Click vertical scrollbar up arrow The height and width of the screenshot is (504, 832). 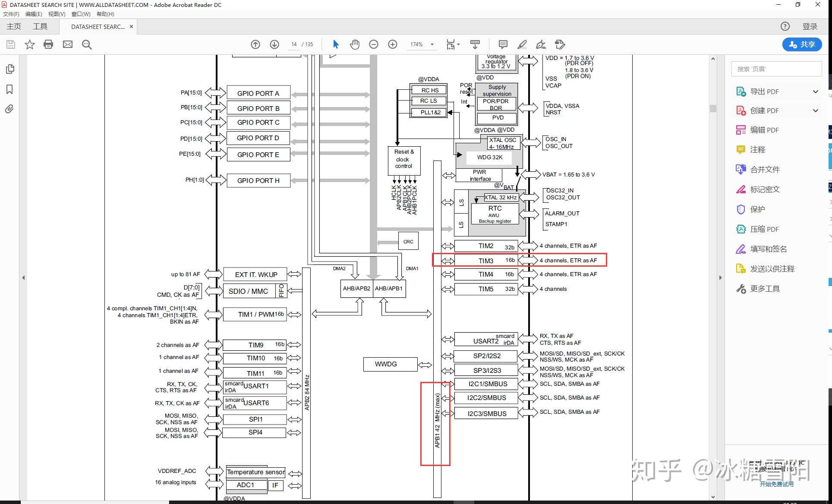click(713, 59)
